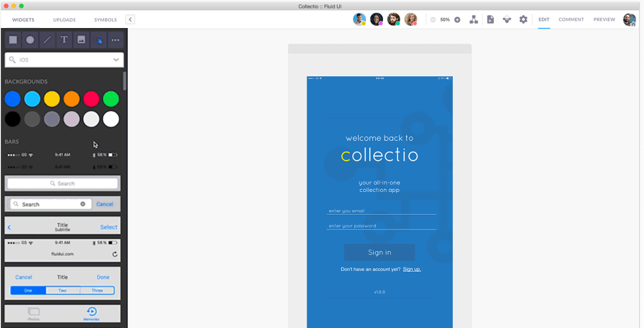Click the password input field
The height and width of the screenshot is (328, 644).
pos(381,226)
